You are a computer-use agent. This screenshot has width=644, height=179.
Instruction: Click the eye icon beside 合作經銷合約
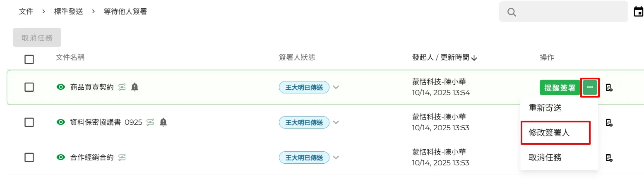[x=61, y=157]
